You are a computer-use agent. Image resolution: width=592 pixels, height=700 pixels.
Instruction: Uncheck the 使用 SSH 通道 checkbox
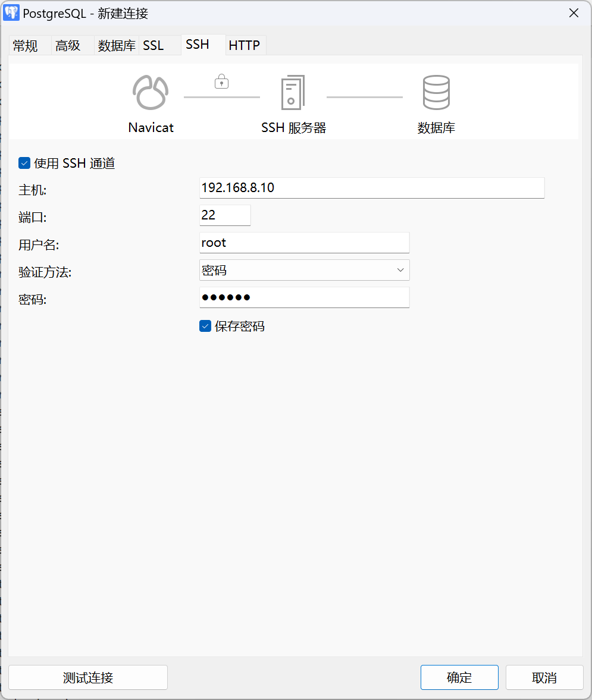click(24, 163)
